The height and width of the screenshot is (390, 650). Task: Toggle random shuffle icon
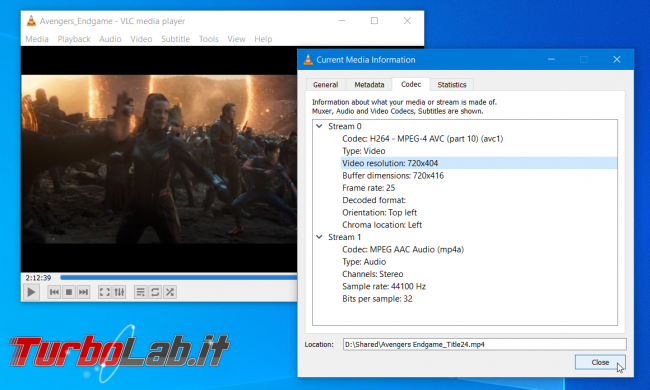pyautogui.click(x=170, y=292)
